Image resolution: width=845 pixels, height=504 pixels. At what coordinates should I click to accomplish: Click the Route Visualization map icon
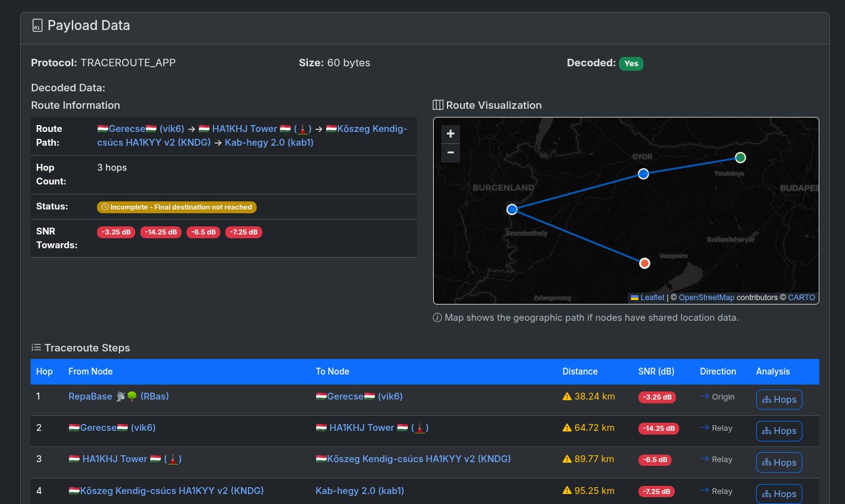tap(438, 105)
